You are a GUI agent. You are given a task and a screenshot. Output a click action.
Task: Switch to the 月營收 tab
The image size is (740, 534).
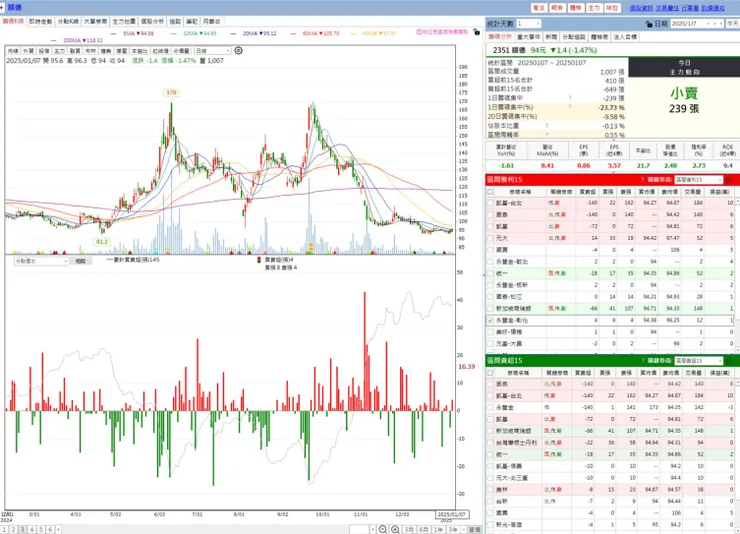click(x=211, y=22)
